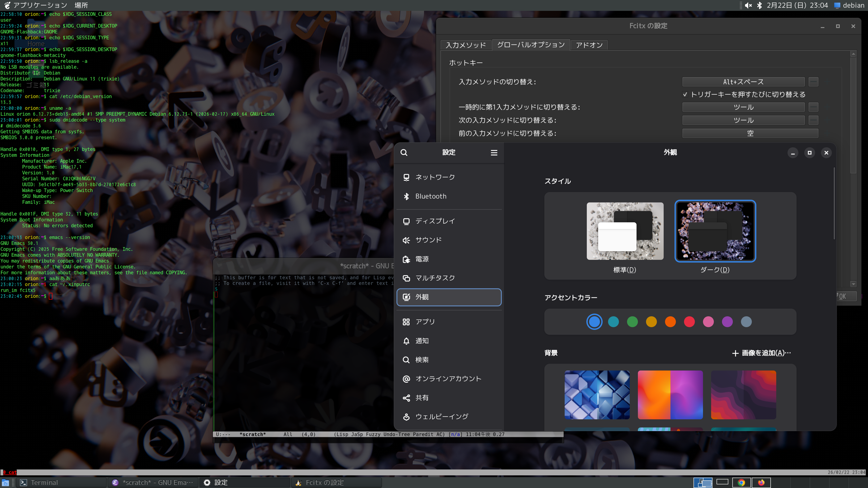
Task: Click the Chrome icon in bottom panel
Action: (x=741, y=483)
